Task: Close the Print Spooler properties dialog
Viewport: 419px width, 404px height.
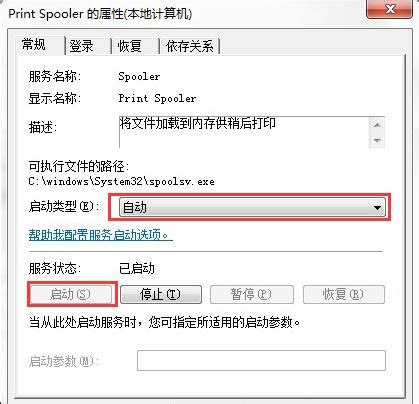Action: click(x=390, y=8)
